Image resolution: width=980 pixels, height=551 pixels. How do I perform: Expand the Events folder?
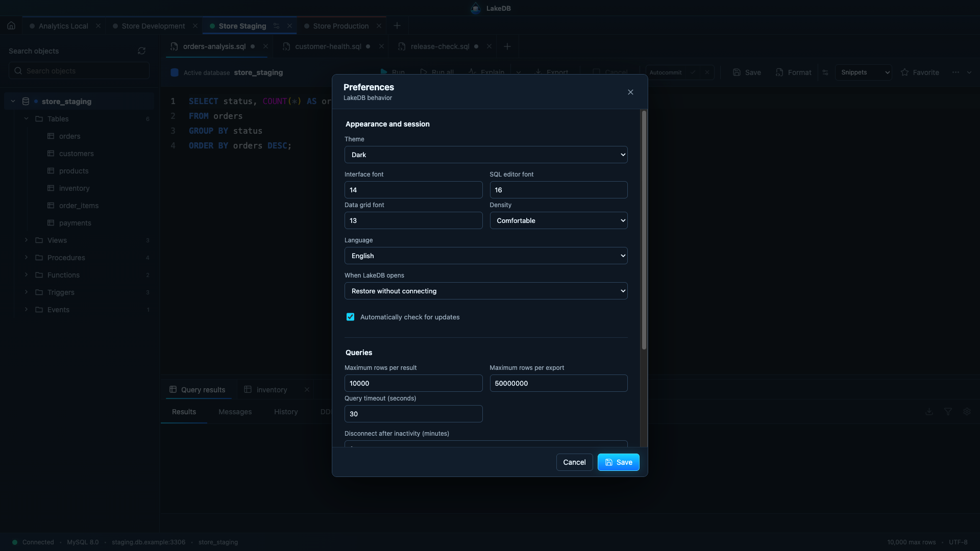click(x=26, y=310)
